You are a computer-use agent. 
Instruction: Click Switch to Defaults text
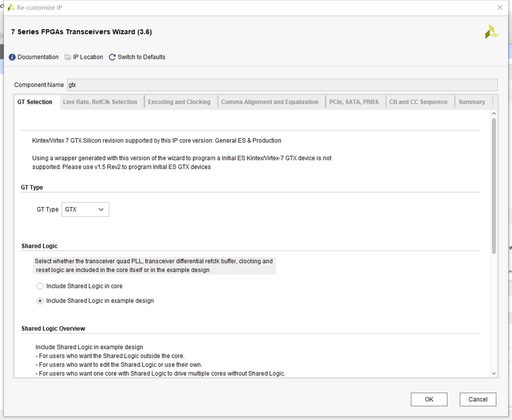pos(141,57)
